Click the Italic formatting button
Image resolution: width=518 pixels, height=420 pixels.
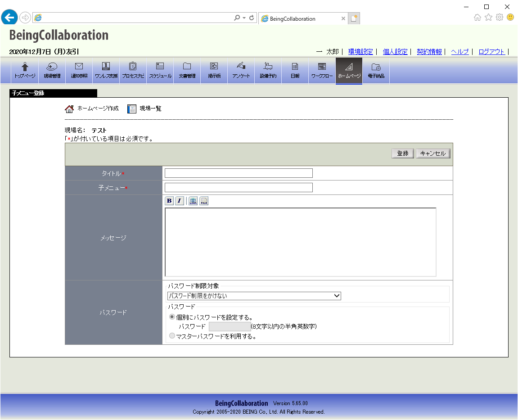tap(180, 201)
